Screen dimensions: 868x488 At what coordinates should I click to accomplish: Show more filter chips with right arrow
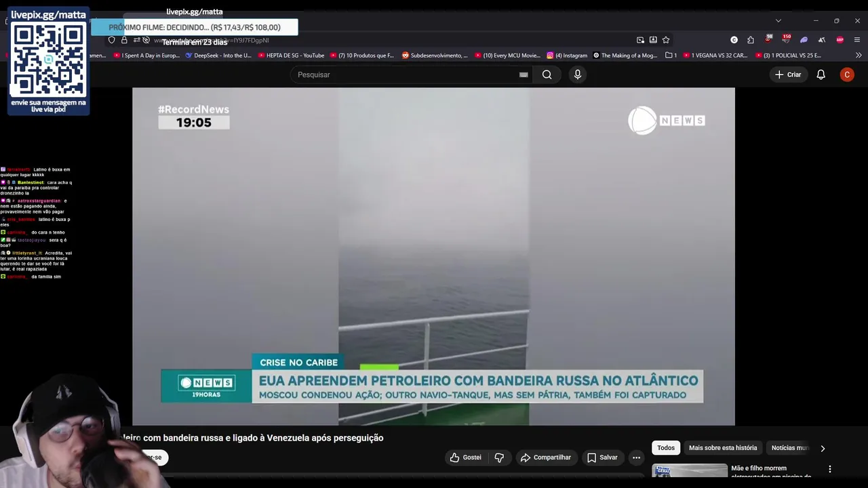click(x=823, y=448)
